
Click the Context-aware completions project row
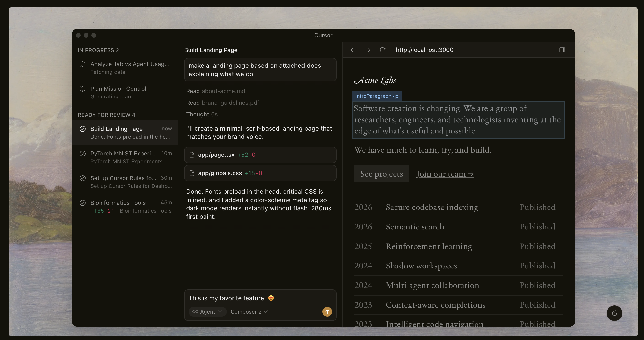point(459,305)
